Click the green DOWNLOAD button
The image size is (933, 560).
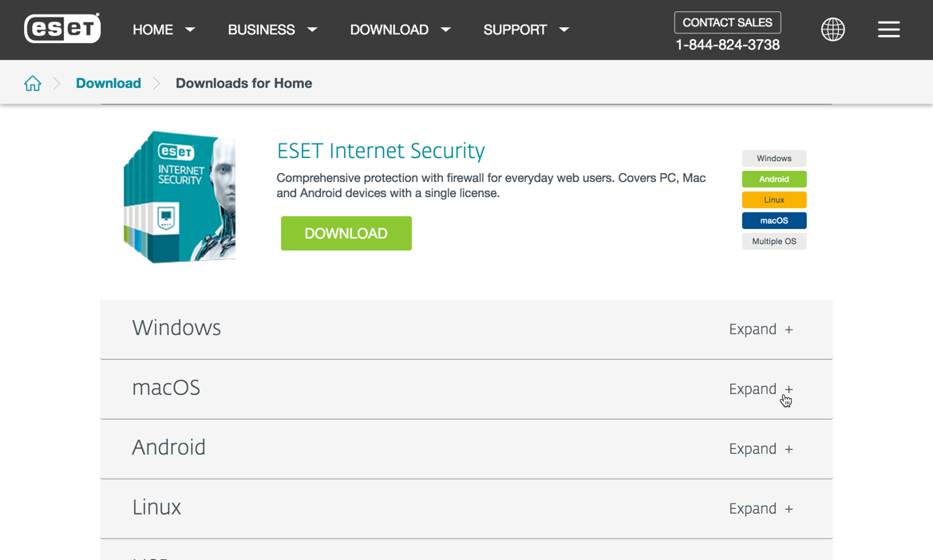[346, 233]
